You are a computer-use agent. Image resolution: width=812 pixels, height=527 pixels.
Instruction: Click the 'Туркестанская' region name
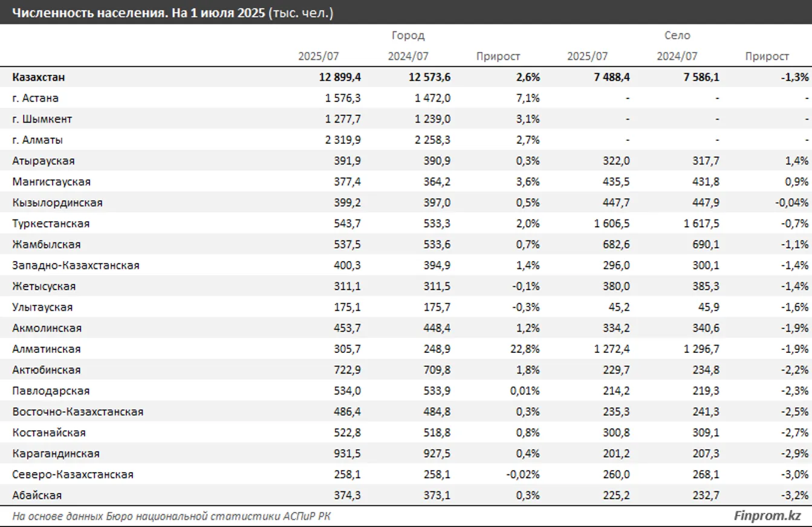tap(51, 224)
